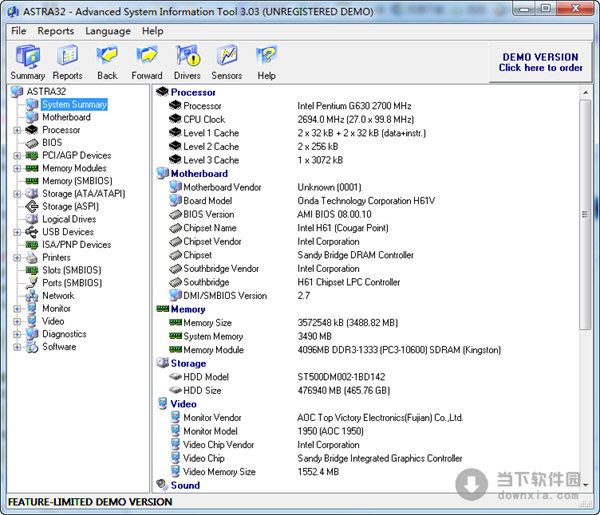Open the Sensors toolbar icon
600x515 pixels.
227,62
